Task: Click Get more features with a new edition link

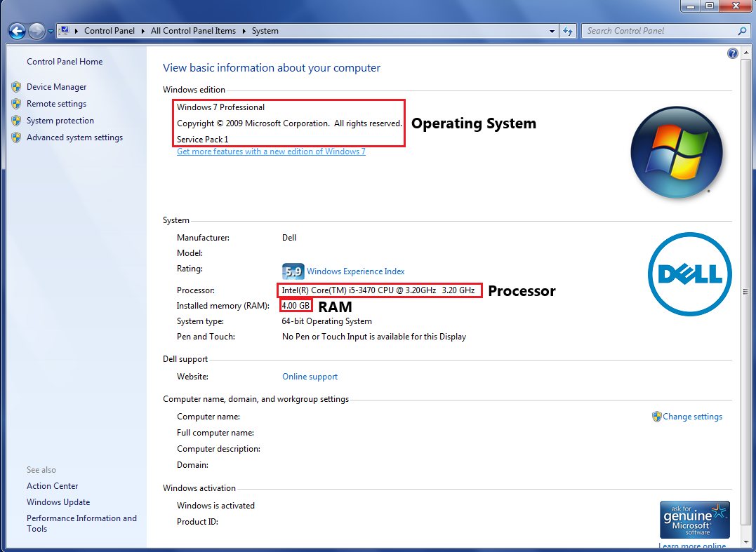Action: pyautogui.click(x=271, y=152)
